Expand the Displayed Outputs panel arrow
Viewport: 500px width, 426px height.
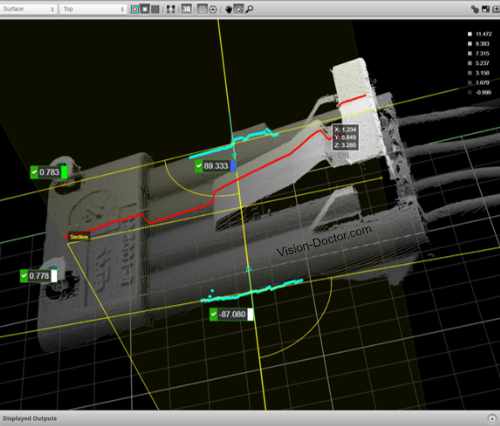pos(492,418)
